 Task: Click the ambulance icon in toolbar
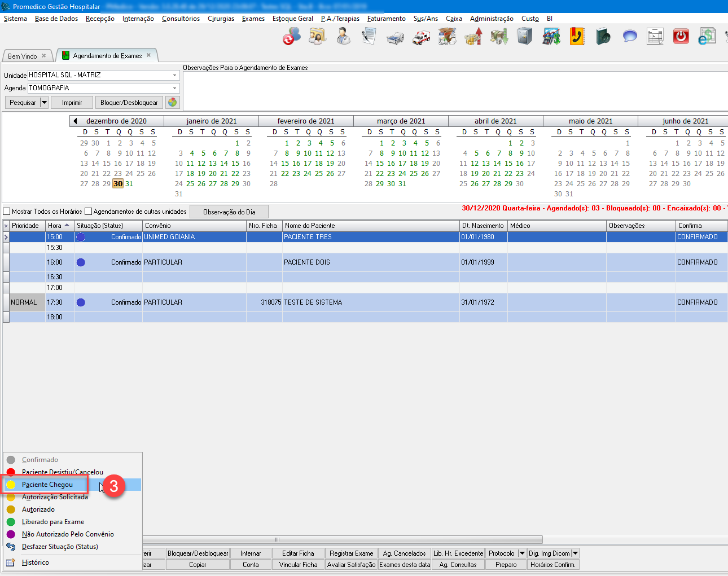pos(421,38)
